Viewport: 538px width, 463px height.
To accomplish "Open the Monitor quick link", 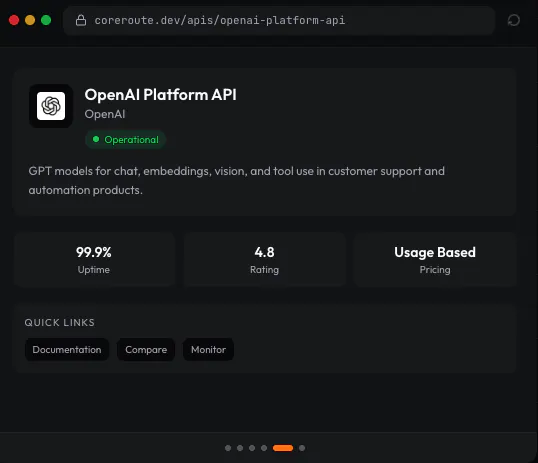I will coord(209,349).
